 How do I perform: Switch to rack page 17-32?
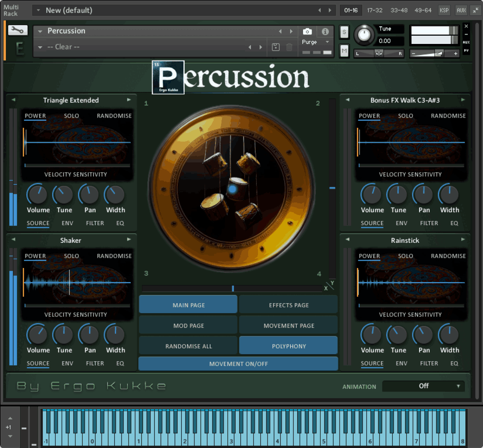click(x=374, y=10)
